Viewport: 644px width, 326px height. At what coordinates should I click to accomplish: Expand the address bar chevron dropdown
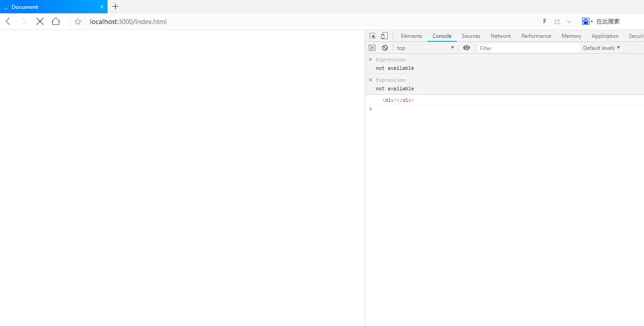point(569,21)
